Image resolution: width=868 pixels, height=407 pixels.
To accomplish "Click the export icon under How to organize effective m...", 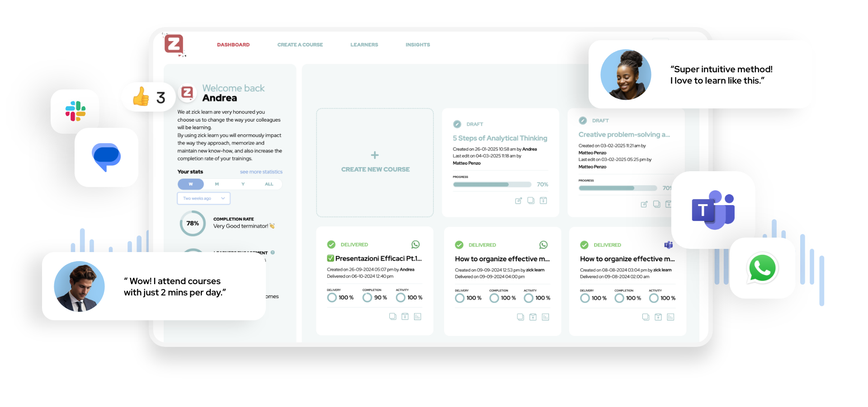I will [x=532, y=317].
